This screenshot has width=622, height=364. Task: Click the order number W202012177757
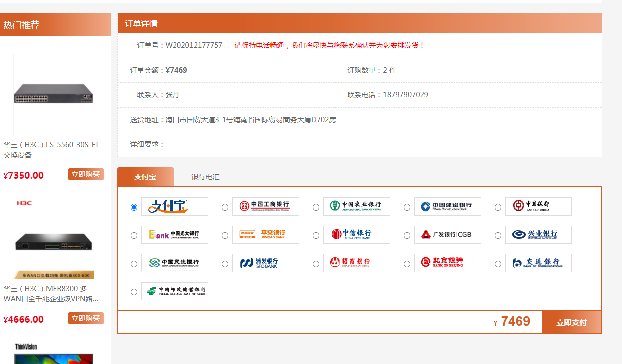(194, 45)
